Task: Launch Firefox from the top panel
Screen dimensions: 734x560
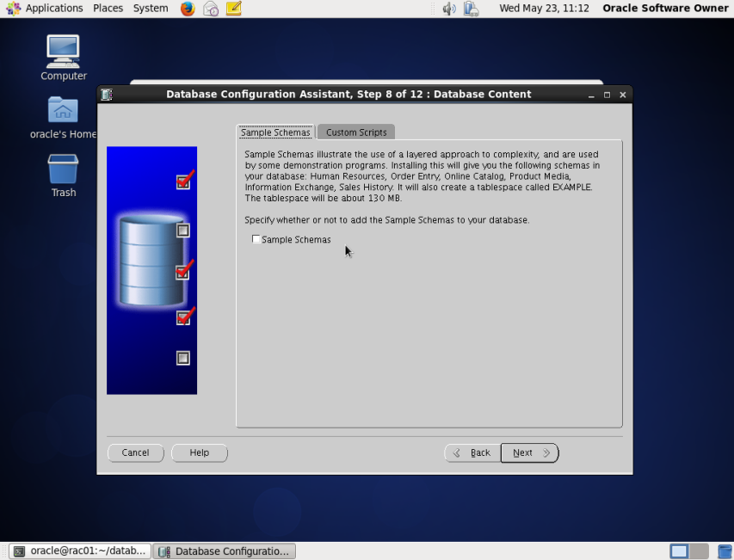Action: pos(188,9)
